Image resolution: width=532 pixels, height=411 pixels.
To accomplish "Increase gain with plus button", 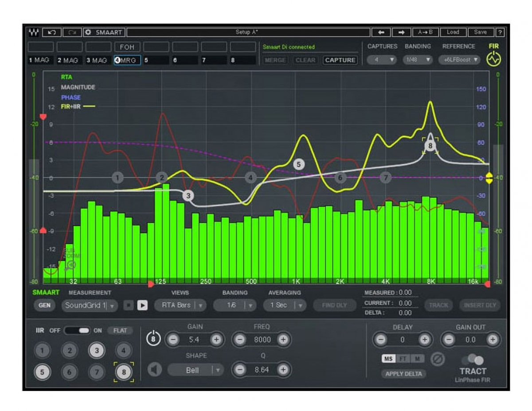I will point(216,340).
